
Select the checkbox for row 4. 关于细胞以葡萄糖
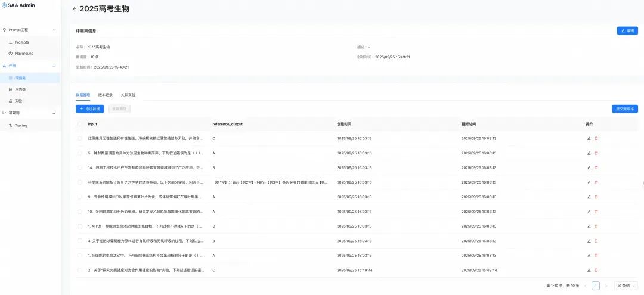(80, 241)
